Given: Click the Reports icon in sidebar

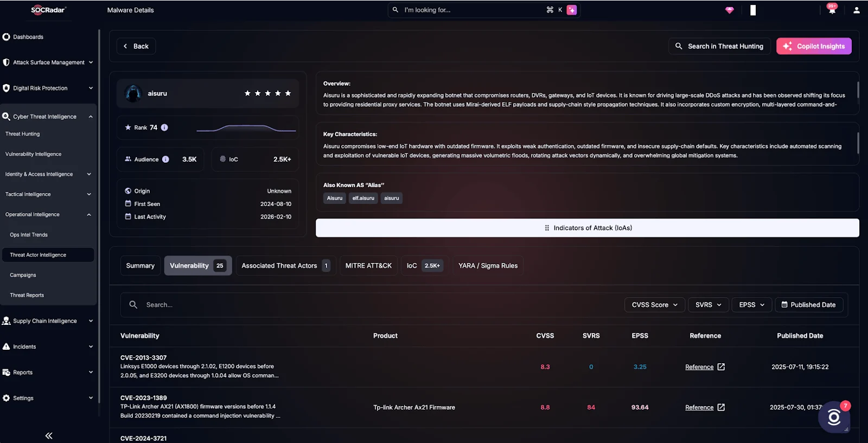Looking at the screenshot, I should coord(7,373).
